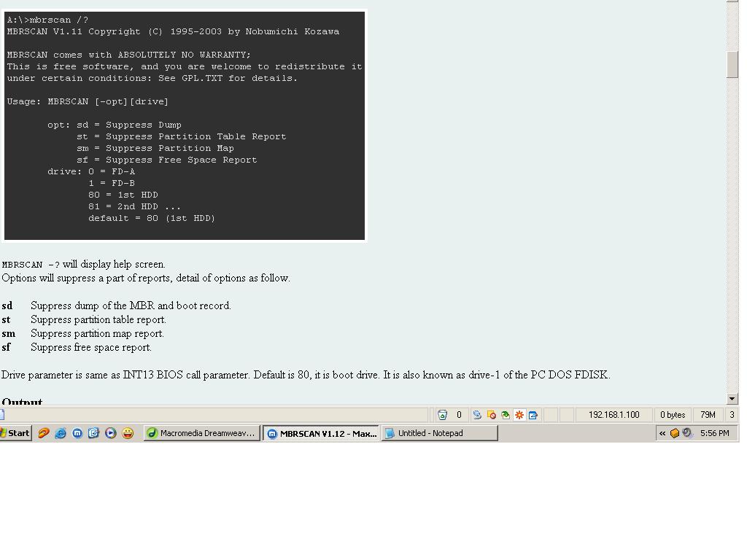Switch to Untitled - Notepad window

tap(440, 433)
